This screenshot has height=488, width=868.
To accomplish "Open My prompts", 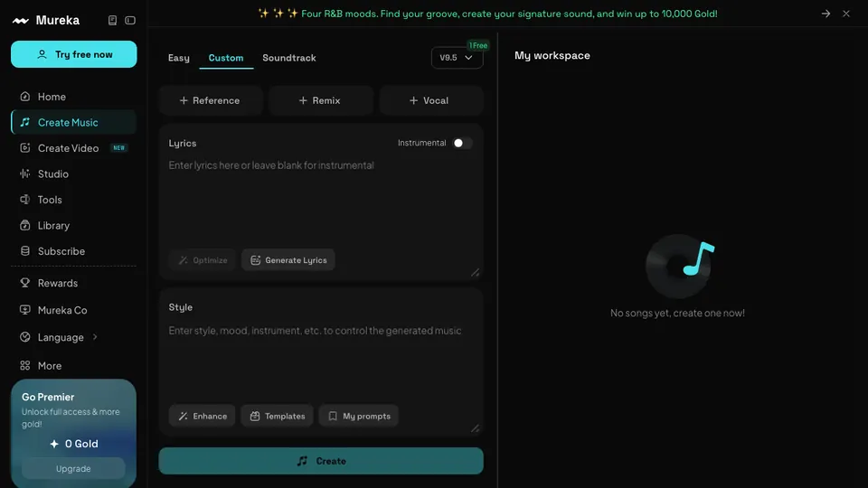I will coord(359,416).
